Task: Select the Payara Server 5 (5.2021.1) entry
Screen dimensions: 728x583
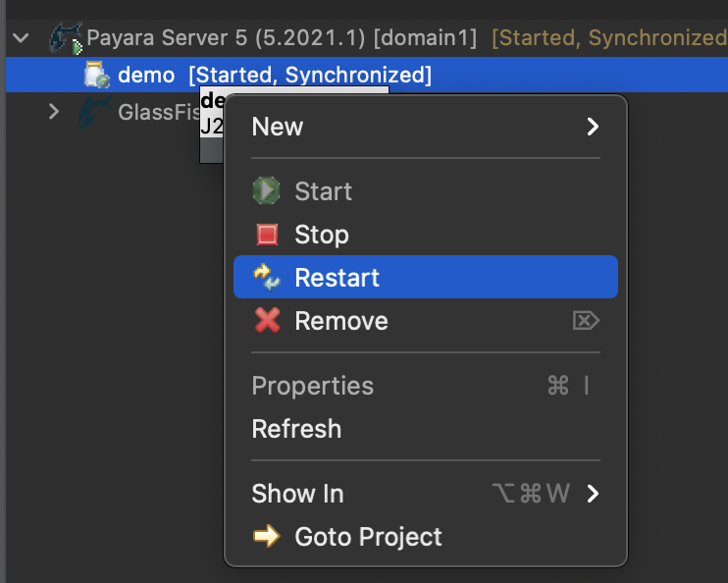Action: point(282,39)
